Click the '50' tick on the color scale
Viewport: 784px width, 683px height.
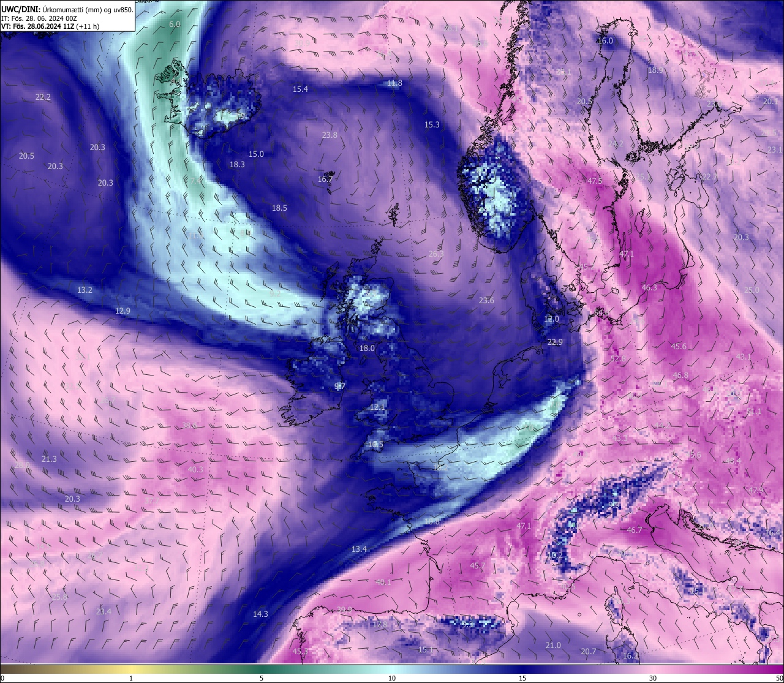[x=779, y=678]
